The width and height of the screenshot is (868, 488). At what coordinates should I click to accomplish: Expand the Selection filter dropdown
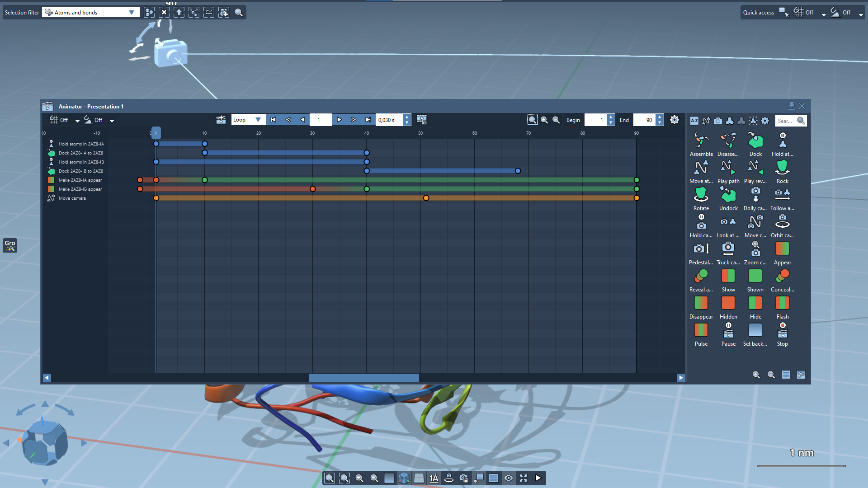coord(131,13)
